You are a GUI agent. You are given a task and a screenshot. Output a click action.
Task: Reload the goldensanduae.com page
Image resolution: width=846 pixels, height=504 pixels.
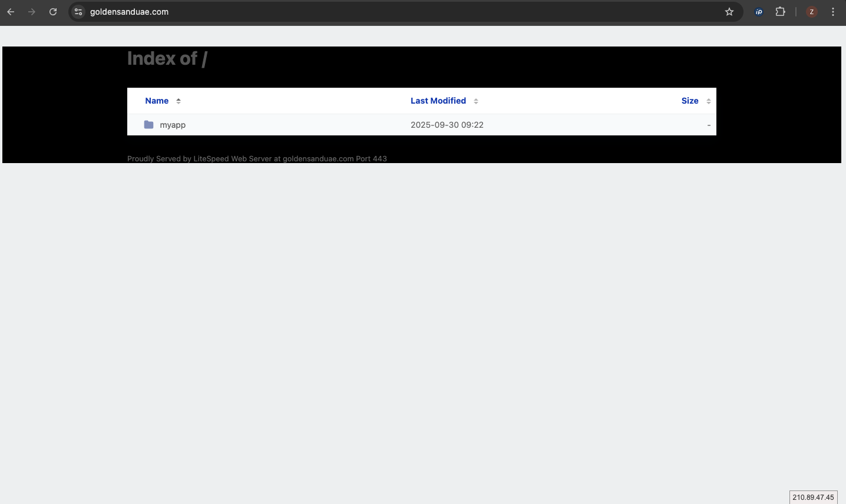pyautogui.click(x=53, y=12)
